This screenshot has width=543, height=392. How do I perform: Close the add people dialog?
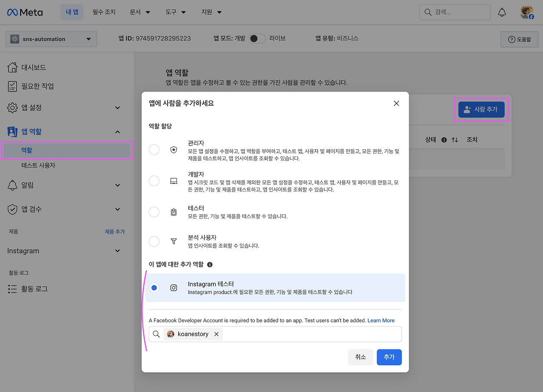click(x=396, y=104)
